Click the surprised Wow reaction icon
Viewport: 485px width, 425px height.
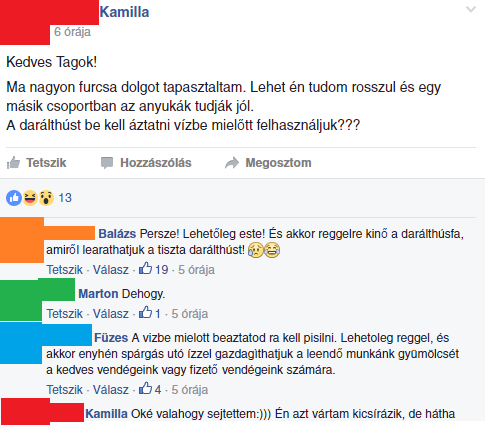(46, 198)
